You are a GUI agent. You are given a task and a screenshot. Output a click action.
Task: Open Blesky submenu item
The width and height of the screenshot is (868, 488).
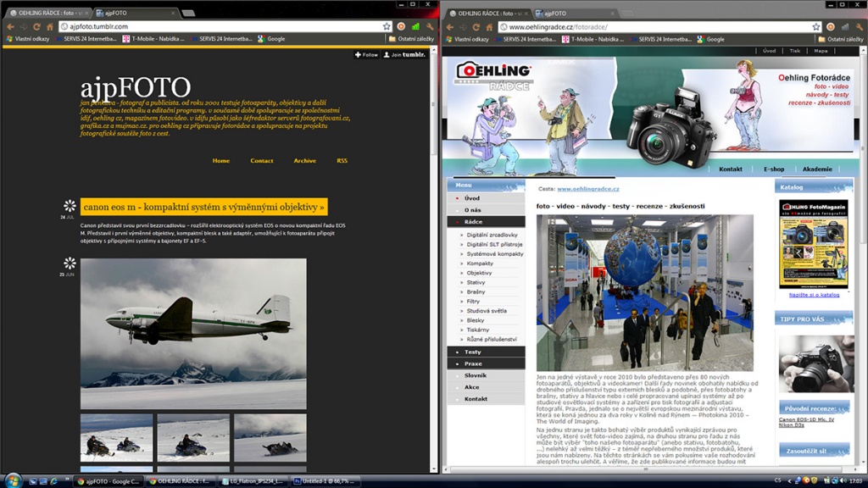[x=475, y=319]
